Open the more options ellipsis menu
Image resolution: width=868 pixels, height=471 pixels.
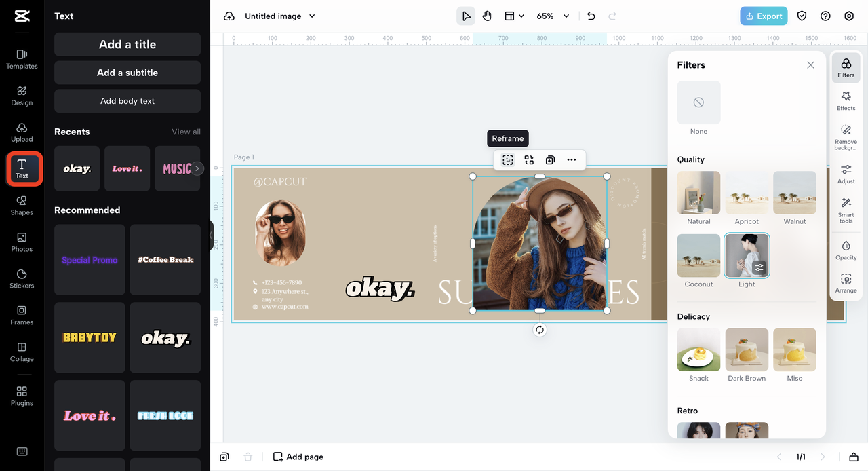pyautogui.click(x=572, y=160)
